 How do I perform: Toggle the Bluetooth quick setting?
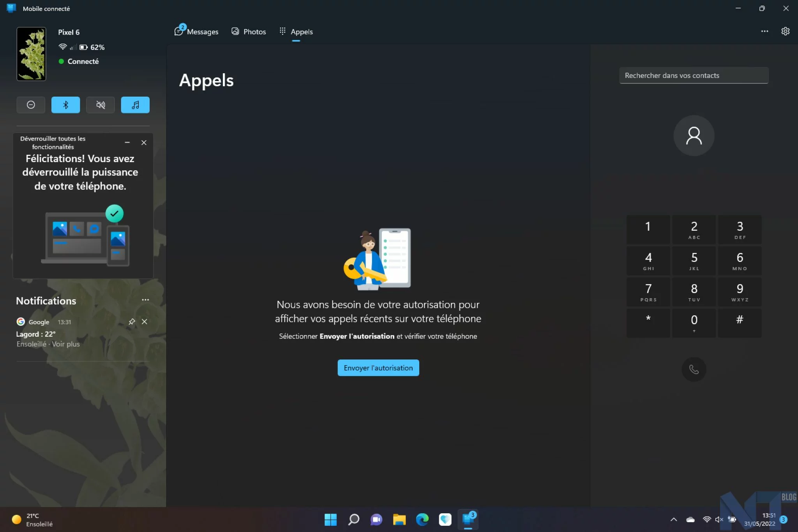[x=65, y=105]
